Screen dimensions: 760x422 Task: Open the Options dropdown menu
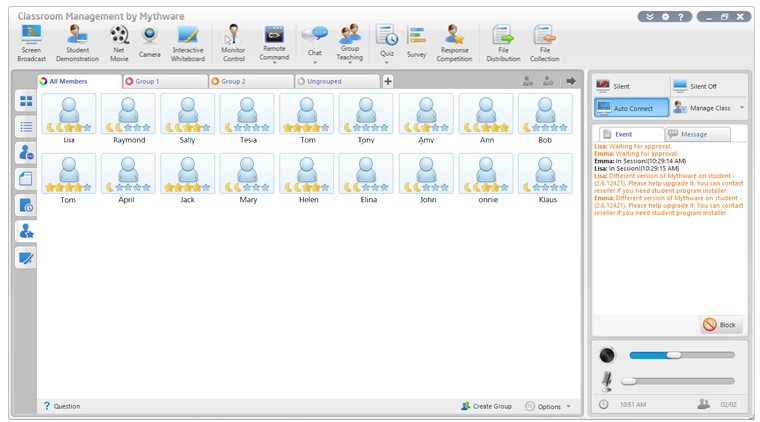click(548, 406)
